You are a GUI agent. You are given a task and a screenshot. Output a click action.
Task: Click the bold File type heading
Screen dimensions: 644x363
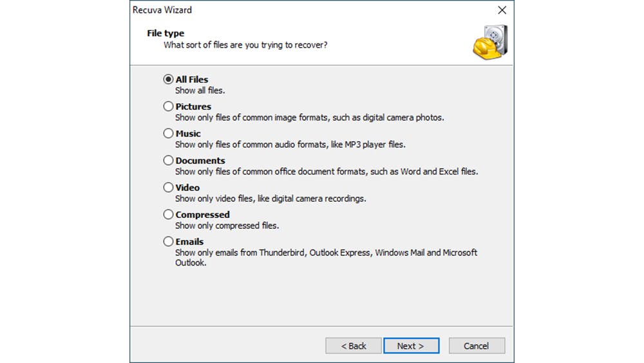click(166, 34)
